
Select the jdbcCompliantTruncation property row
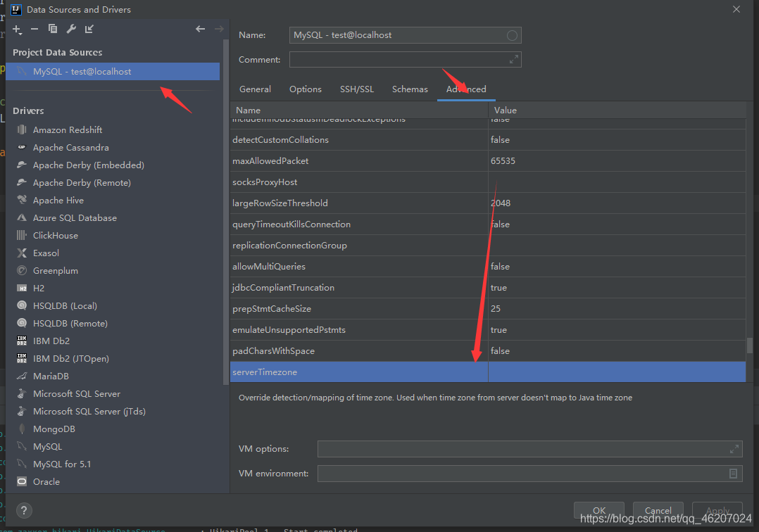coord(488,287)
